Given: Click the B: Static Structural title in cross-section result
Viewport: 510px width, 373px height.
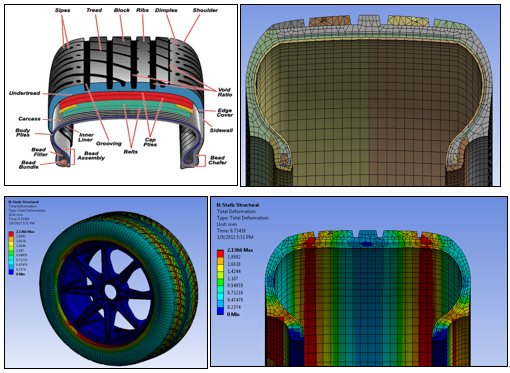Looking at the screenshot, I should [238, 205].
